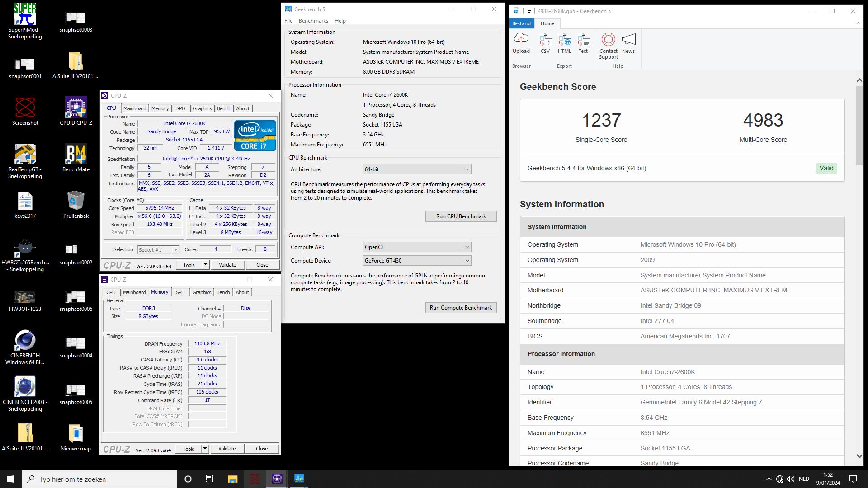Open Geekbench Help menu
The width and height of the screenshot is (868, 488).
(340, 21)
